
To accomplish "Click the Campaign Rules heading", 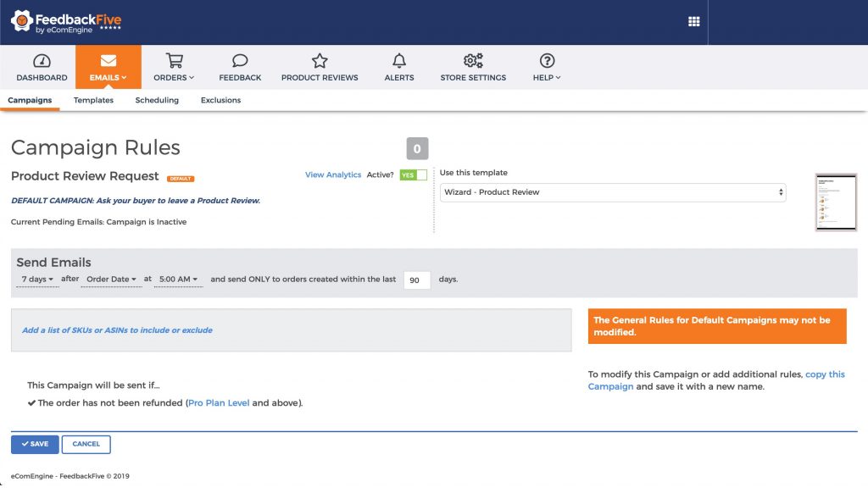I will [x=96, y=147].
